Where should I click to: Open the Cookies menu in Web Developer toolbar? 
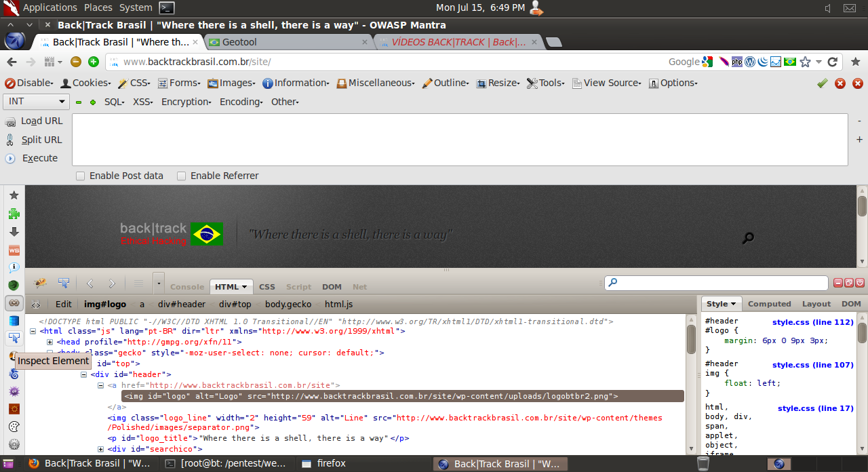click(86, 83)
